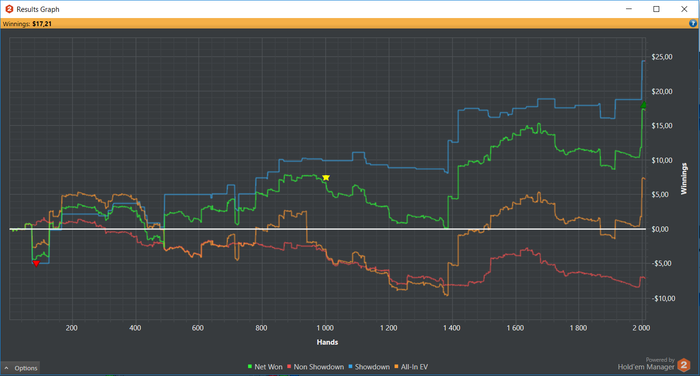Toggle the Showdown legend entry

click(369, 367)
